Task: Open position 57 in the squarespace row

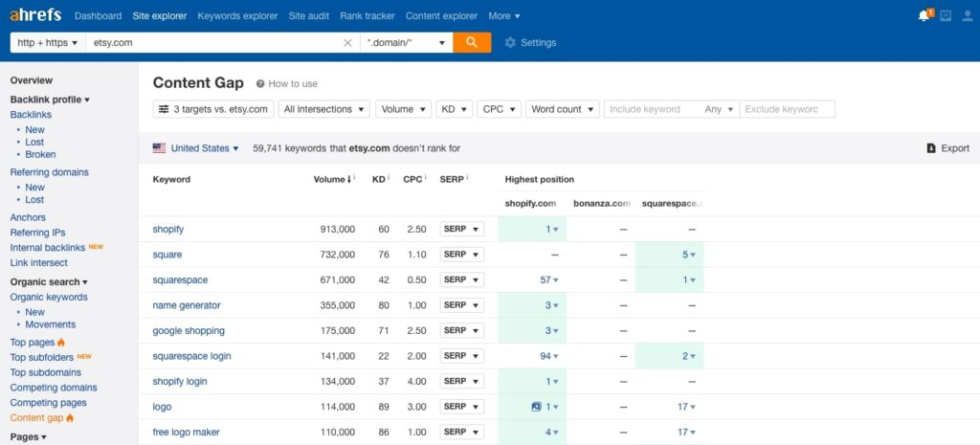Action: point(549,280)
